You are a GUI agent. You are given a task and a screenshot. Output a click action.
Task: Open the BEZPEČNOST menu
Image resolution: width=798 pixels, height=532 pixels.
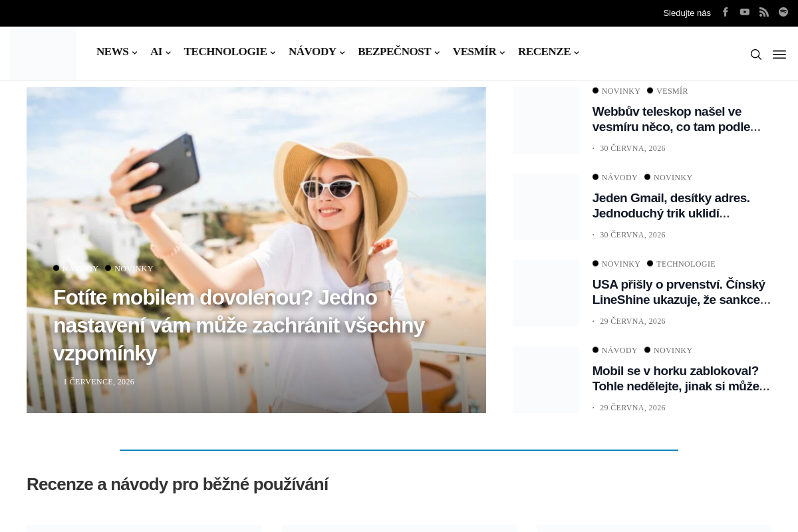(x=394, y=52)
